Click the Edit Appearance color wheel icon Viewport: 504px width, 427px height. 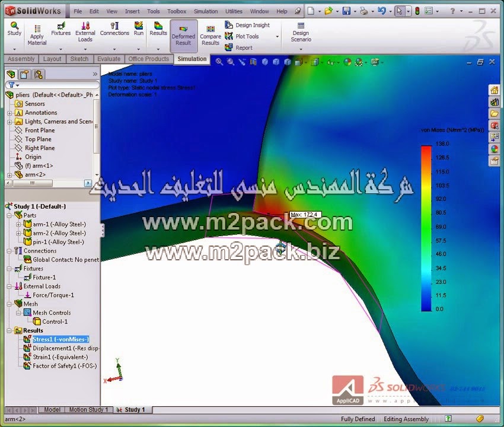coord(347,62)
